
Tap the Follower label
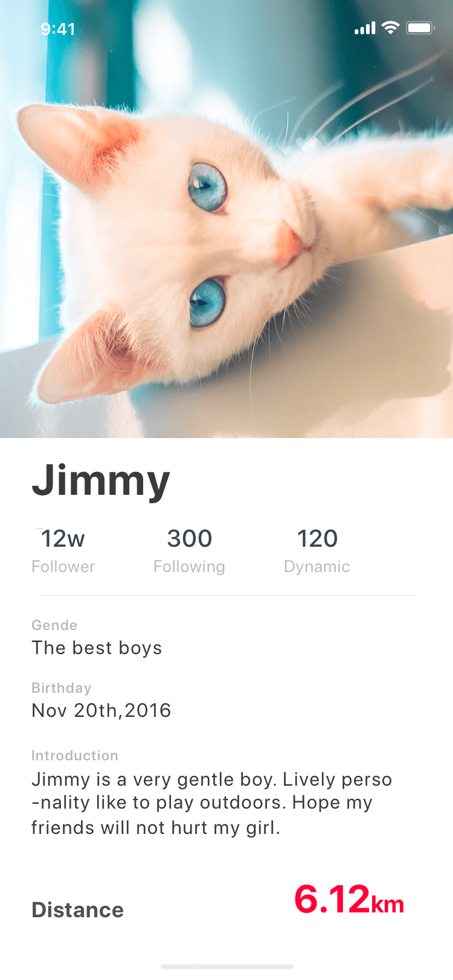click(x=63, y=567)
